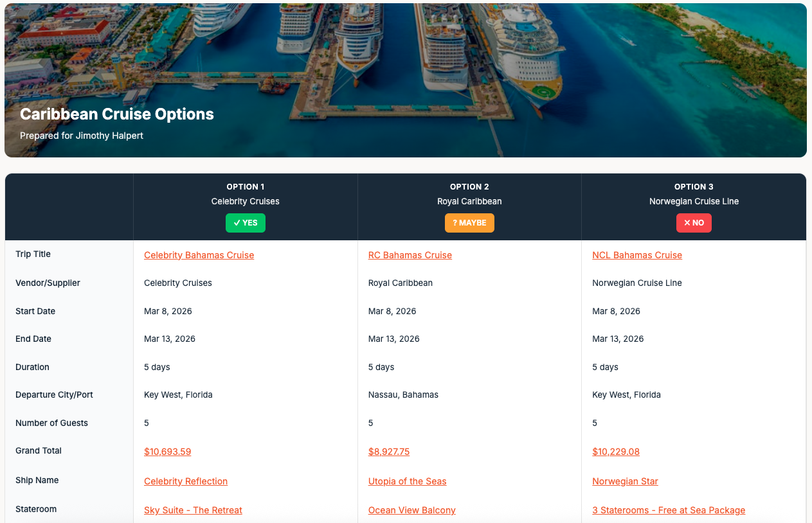Open the 3 Staterooms - Free at Sea Package
The width and height of the screenshot is (812, 523).
tap(669, 510)
